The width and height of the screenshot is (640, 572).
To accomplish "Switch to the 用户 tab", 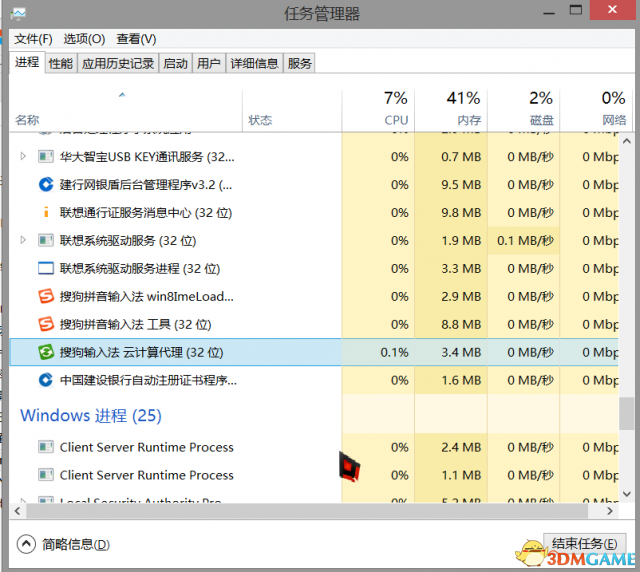I will click(209, 63).
